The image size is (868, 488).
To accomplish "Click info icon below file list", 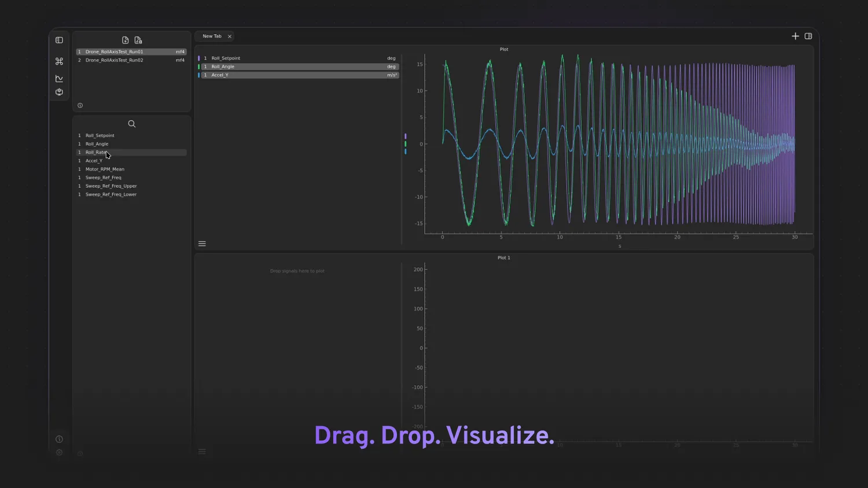I will [x=80, y=105].
